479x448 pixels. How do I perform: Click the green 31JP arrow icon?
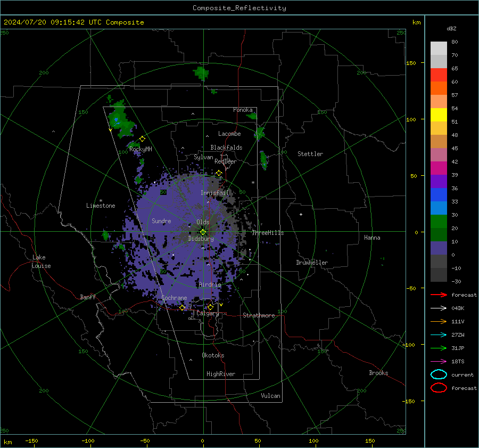point(439,348)
